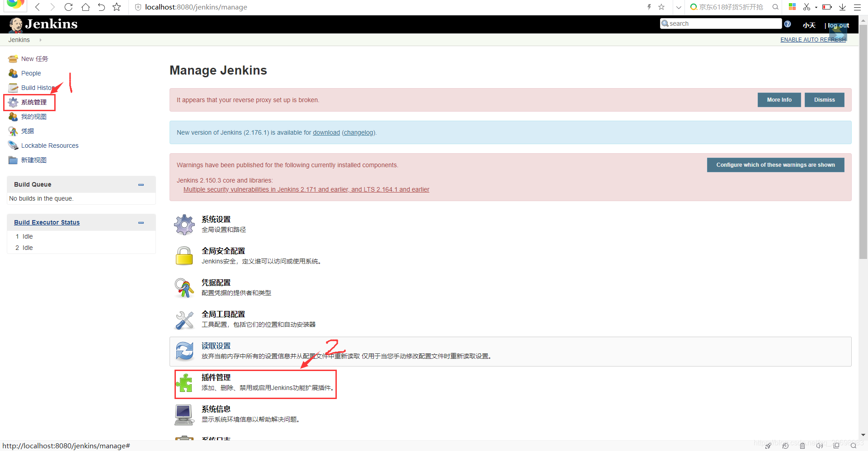Click the 系统信息 computer monitor icon

coord(184,414)
